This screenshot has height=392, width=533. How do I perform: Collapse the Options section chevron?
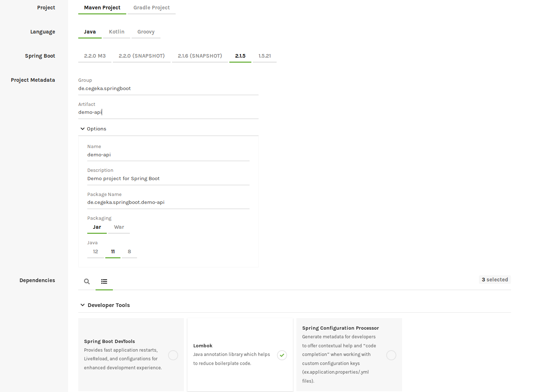pyautogui.click(x=83, y=129)
